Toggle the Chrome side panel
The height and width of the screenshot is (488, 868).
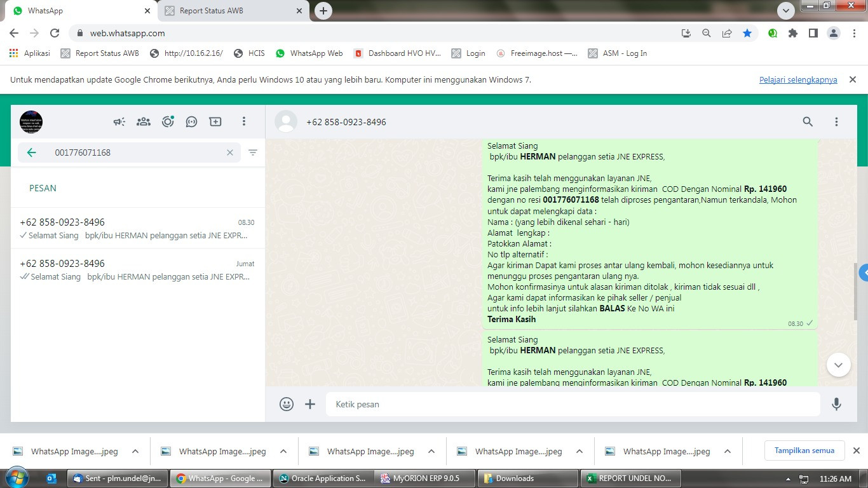coord(813,33)
